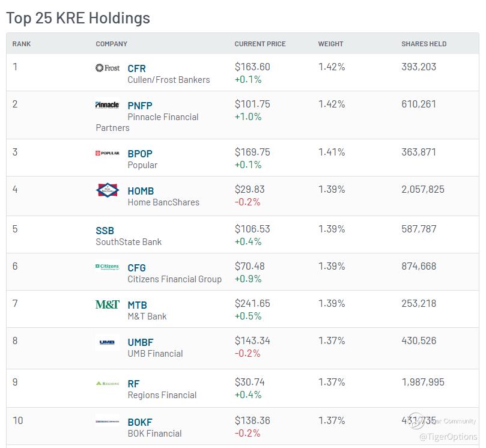This screenshot has width=486, height=448.
Task: Click the UMB logo icon
Action: tap(108, 342)
